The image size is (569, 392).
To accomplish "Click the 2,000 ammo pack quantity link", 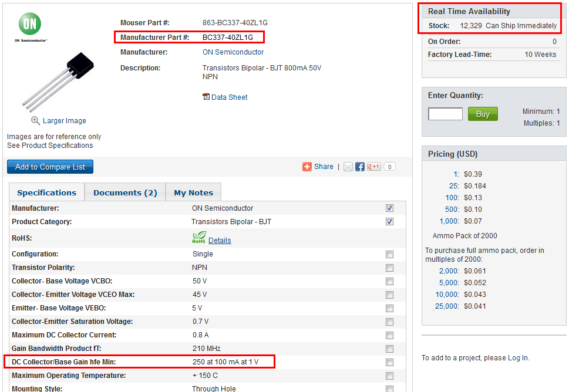I will pos(449,271).
